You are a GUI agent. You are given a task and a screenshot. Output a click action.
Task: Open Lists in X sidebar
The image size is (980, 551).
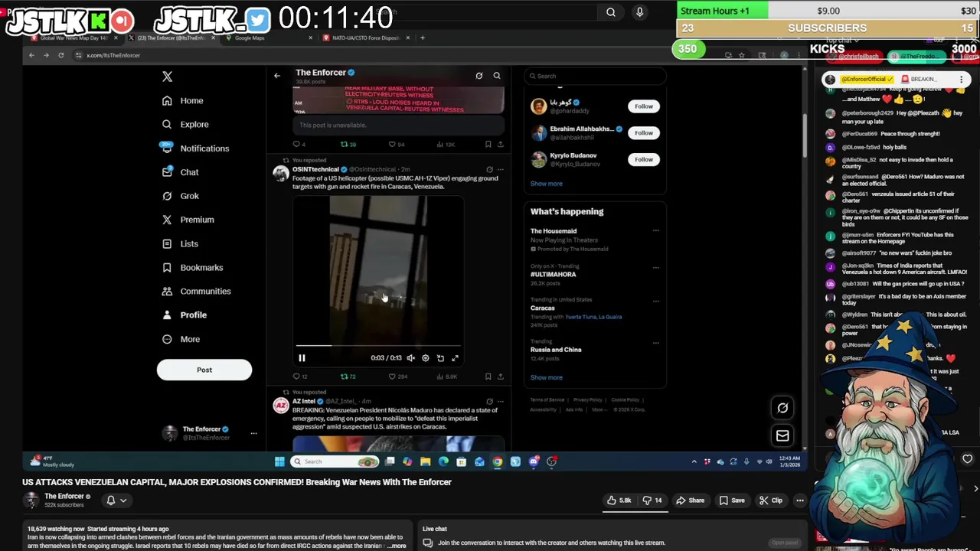point(181,243)
